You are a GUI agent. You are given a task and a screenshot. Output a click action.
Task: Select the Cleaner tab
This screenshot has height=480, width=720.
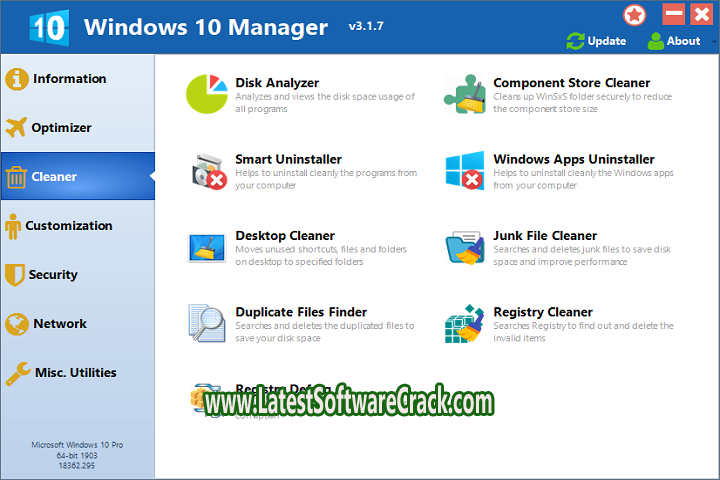click(78, 176)
